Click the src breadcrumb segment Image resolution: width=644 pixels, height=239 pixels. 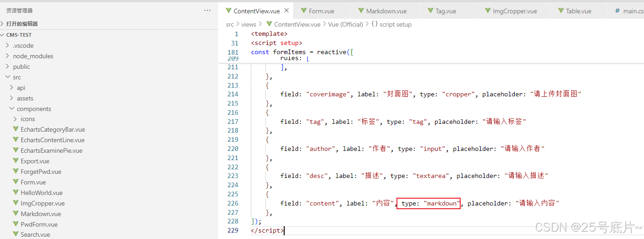[230, 24]
